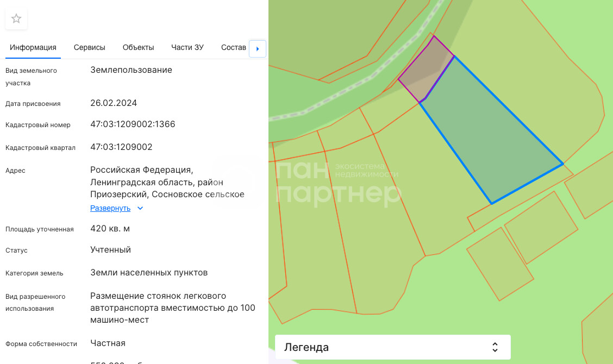Click the пан партнер watermark logo
This screenshot has height=364, width=613.
(337, 184)
